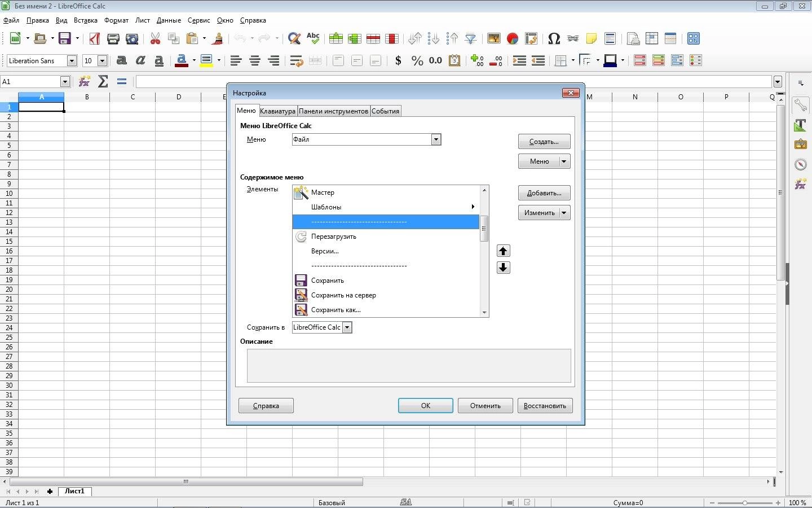The image size is (812, 508).
Task: Click the Copy icon in toolbar
Action: coord(174,38)
